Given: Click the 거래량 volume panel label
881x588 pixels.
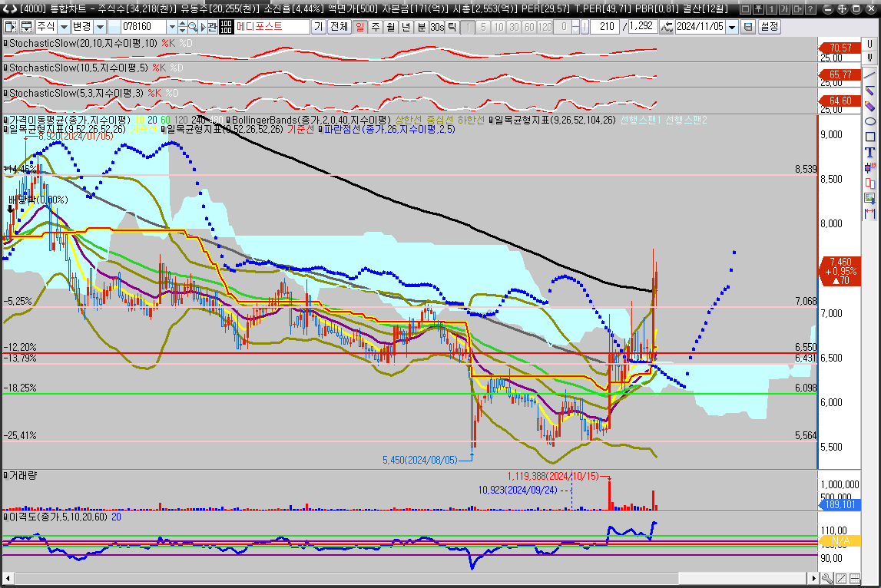Looking at the screenshot, I should tap(23, 475).
